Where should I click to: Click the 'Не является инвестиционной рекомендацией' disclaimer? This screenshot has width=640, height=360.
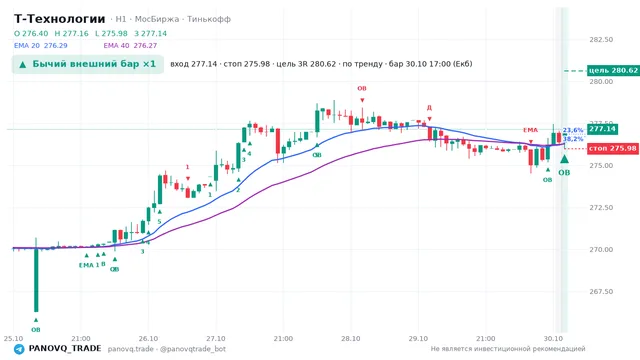(508, 349)
